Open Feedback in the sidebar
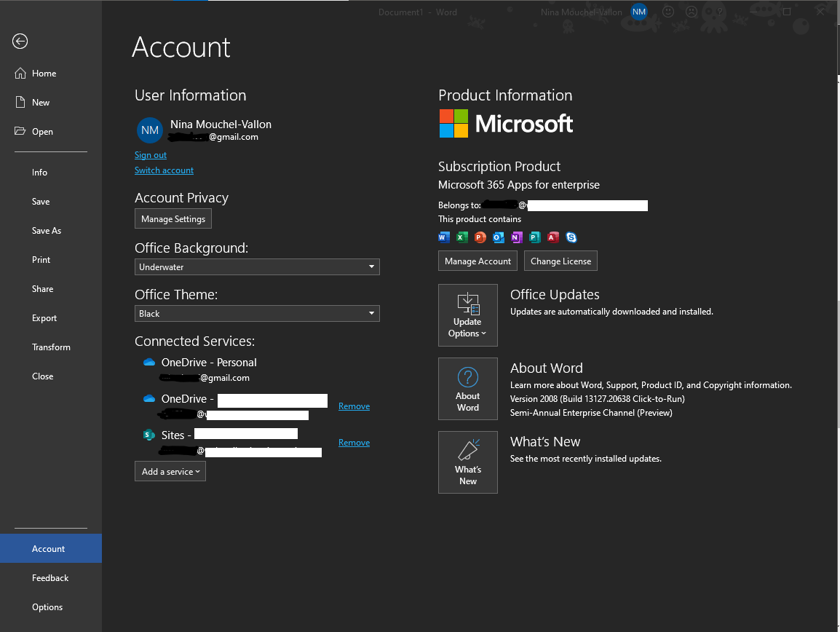The height and width of the screenshot is (632, 840). tap(50, 578)
